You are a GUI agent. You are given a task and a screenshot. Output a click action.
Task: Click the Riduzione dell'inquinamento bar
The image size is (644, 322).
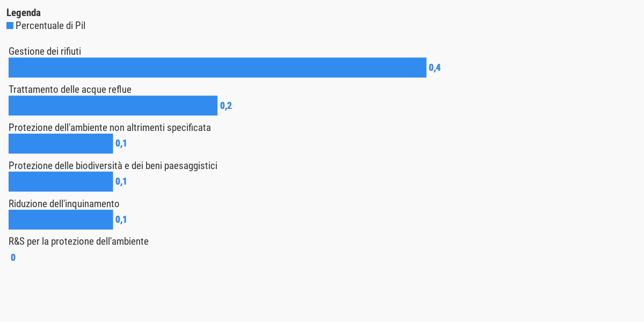61,219
